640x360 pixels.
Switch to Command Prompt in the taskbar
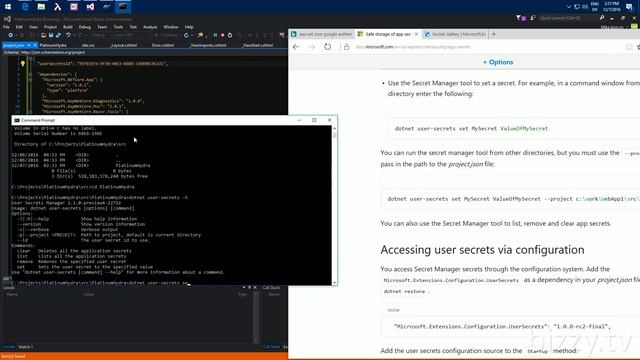pyautogui.click(x=123, y=7)
